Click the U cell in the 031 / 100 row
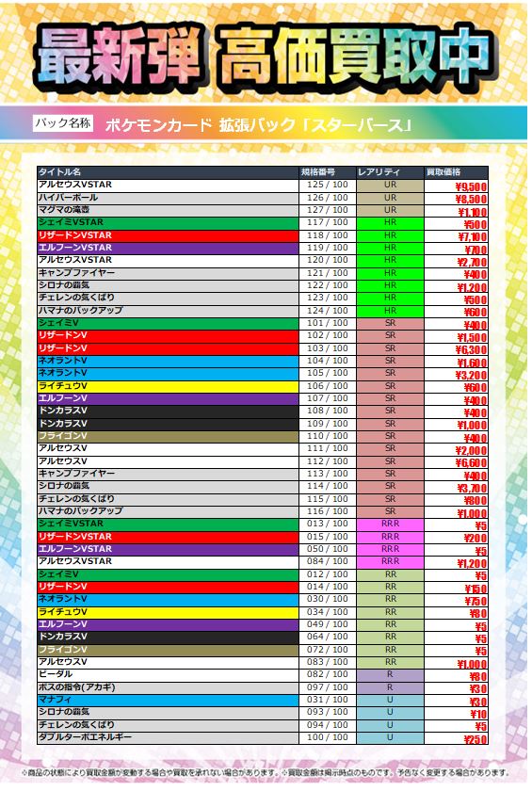This screenshot has width=532, height=791. [x=391, y=700]
